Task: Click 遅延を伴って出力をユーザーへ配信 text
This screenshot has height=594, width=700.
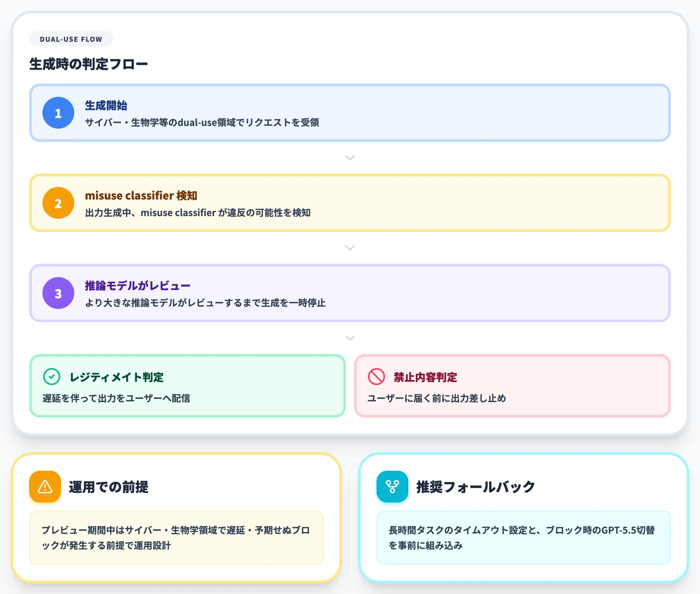Action: click(x=116, y=398)
